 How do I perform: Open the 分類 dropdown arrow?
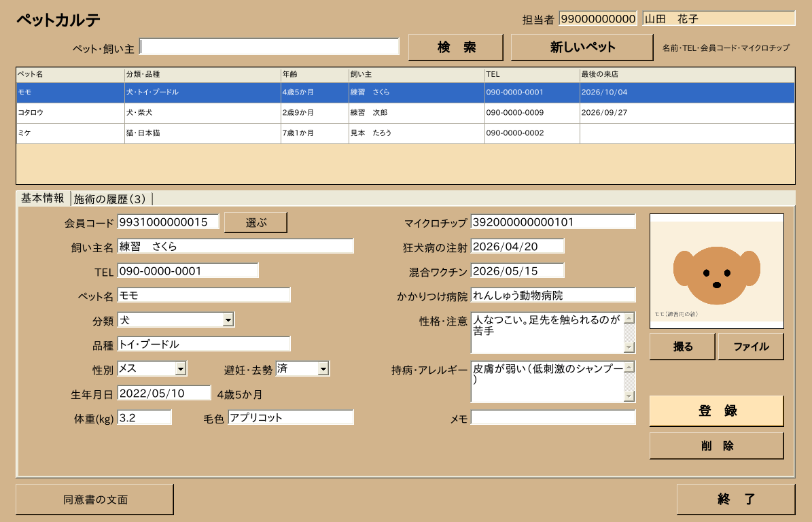coord(228,320)
